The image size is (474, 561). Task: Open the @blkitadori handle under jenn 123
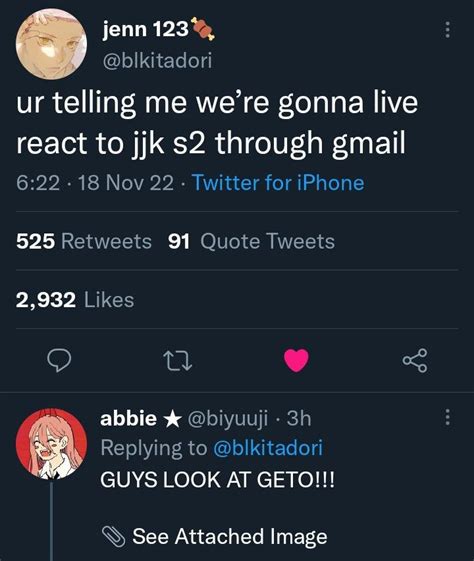pos(157,60)
